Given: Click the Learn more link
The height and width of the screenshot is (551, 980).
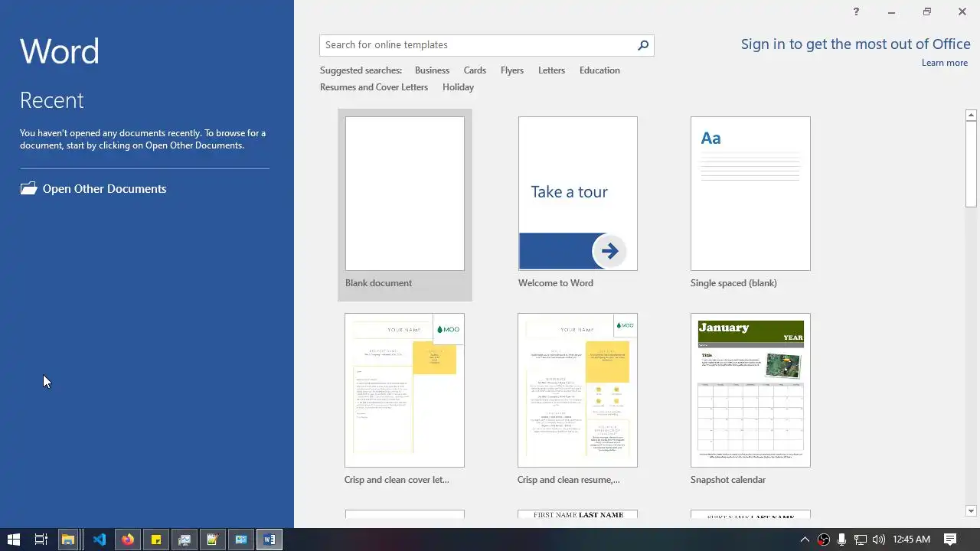Looking at the screenshot, I should (x=945, y=63).
